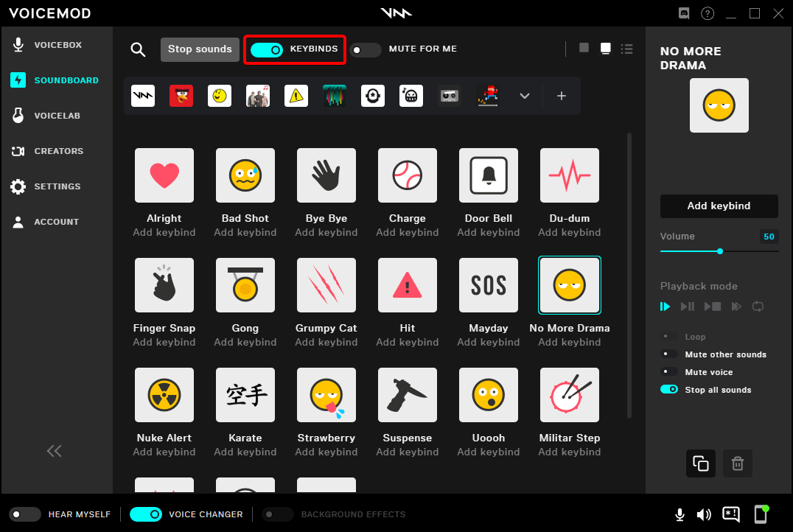Click the Volume value field showing 50
793x532 pixels.
[769, 237]
